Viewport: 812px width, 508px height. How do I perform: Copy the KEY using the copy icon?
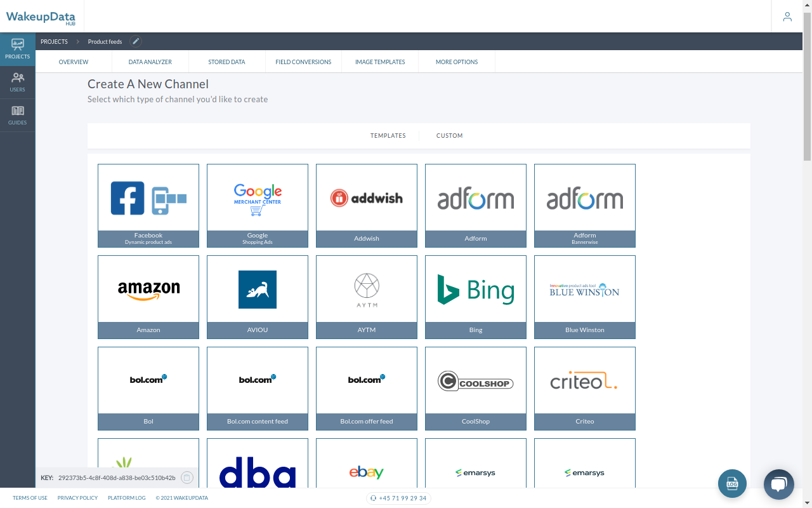[x=187, y=478]
